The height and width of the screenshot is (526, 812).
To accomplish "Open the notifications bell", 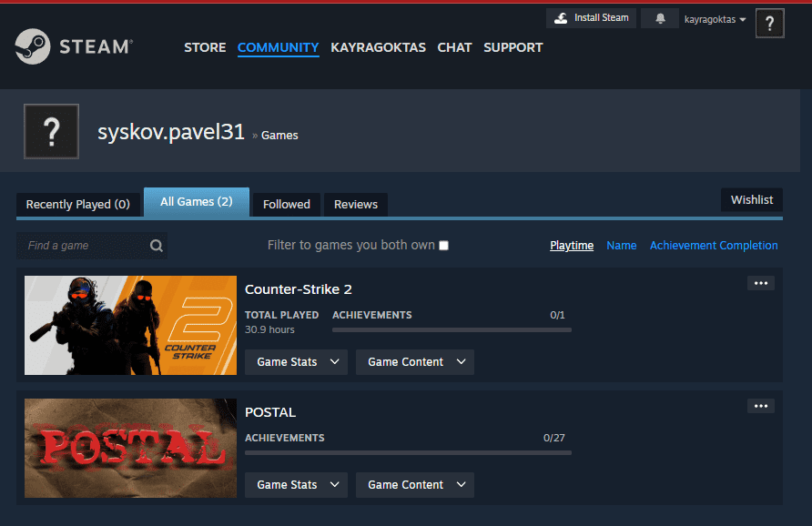I will [660, 19].
